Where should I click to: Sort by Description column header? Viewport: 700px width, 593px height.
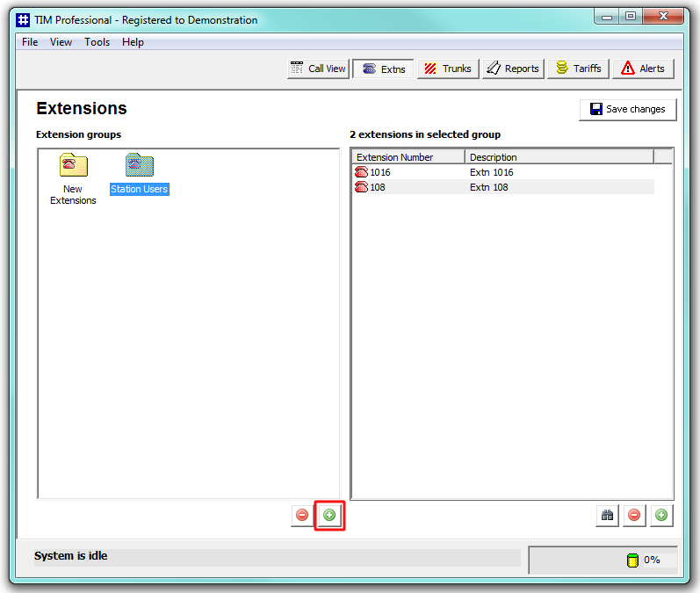click(x=559, y=157)
